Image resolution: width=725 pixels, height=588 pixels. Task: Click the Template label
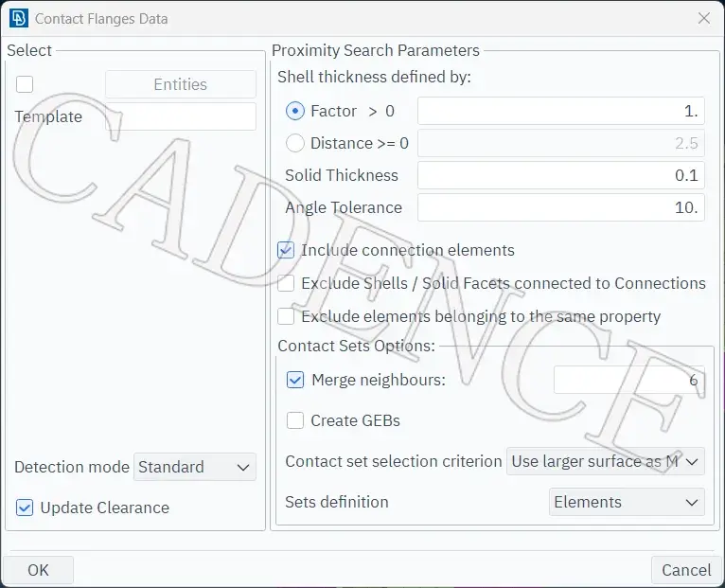(x=48, y=116)
